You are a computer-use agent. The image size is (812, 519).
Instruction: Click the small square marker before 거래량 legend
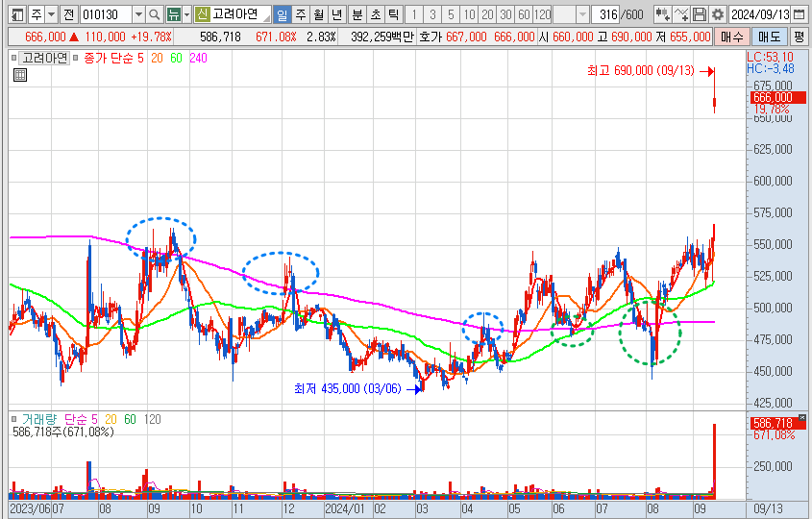point(14,419)
